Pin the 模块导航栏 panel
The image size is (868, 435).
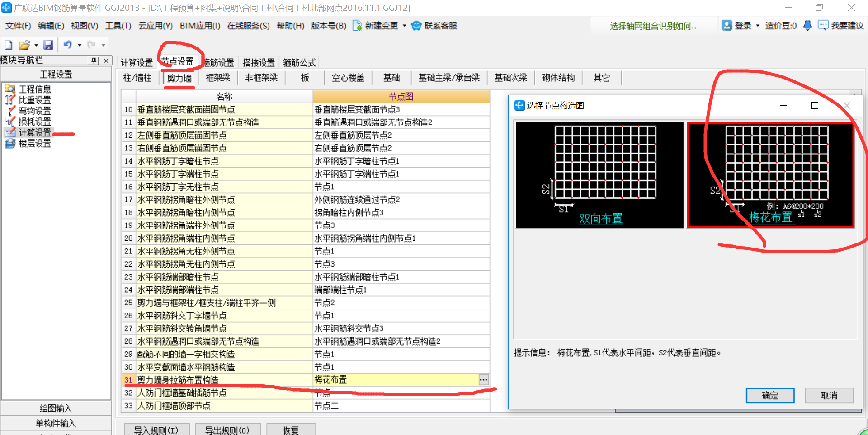(x=94, y=61)
